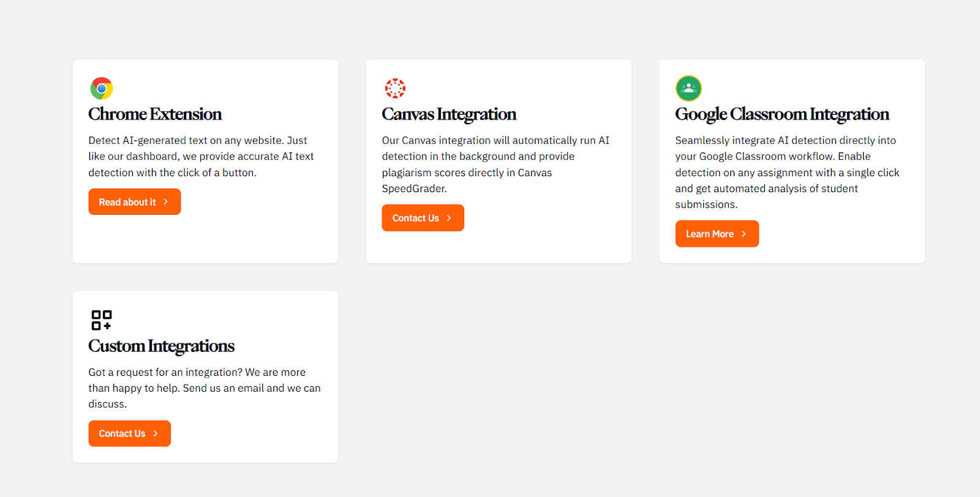Select the Canvas Integration heading
The height and width of the screenshot is (497, 980).
[449, 114]
